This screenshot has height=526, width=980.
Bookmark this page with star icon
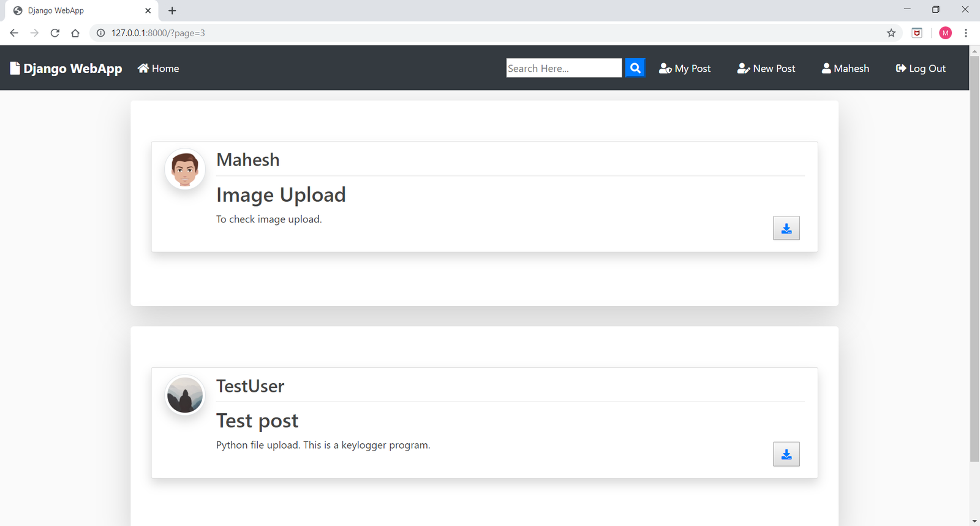[891, 33]
